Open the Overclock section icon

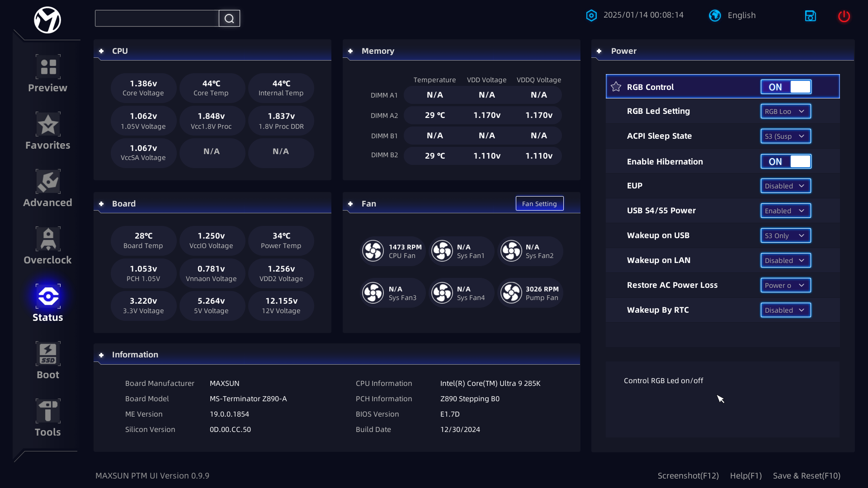(48, 239)
